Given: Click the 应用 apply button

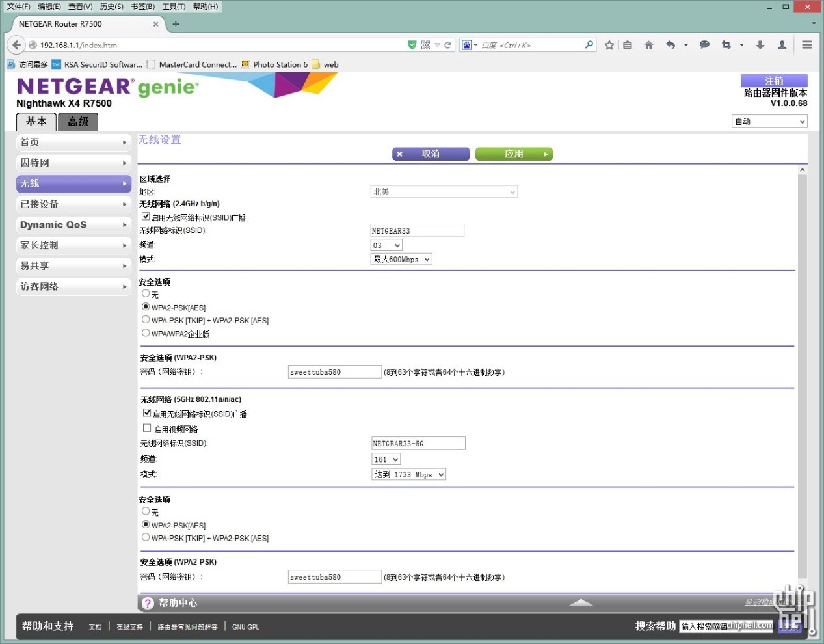Looking at the screenshot, I should (514, 154).
